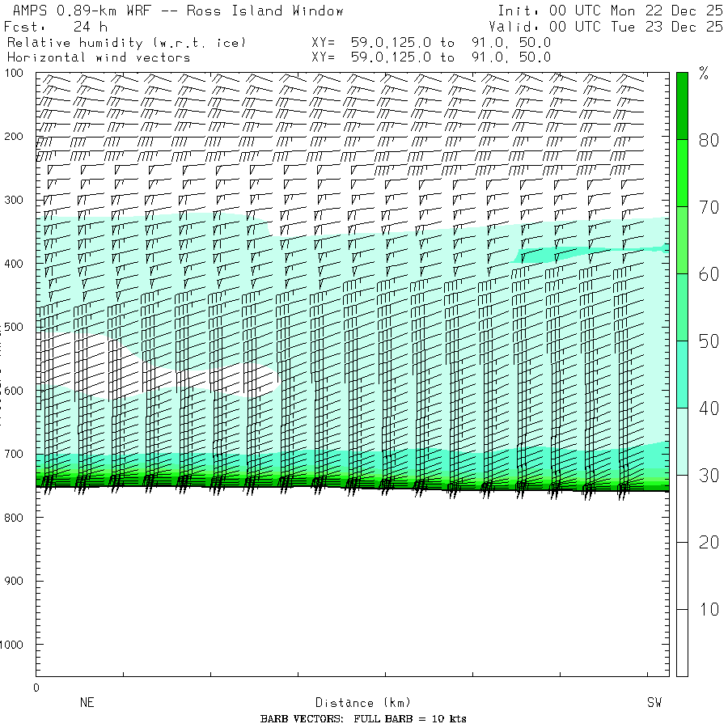Click the 'Fcst: 24 h' forecast label
This screenshot has width=728, height=728.
(56, 27)
